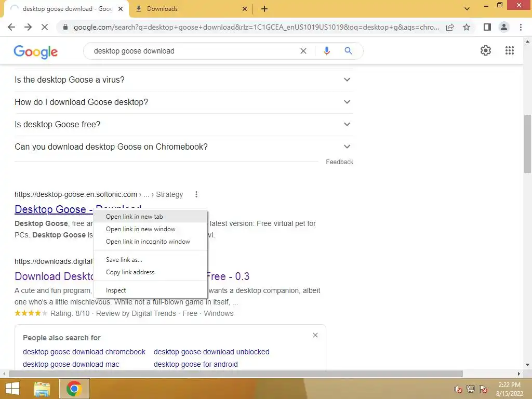Click the scroll right arrow on horizontal scrollbar
The height and width of the screenshot is (399, 532).
(519, 374)
